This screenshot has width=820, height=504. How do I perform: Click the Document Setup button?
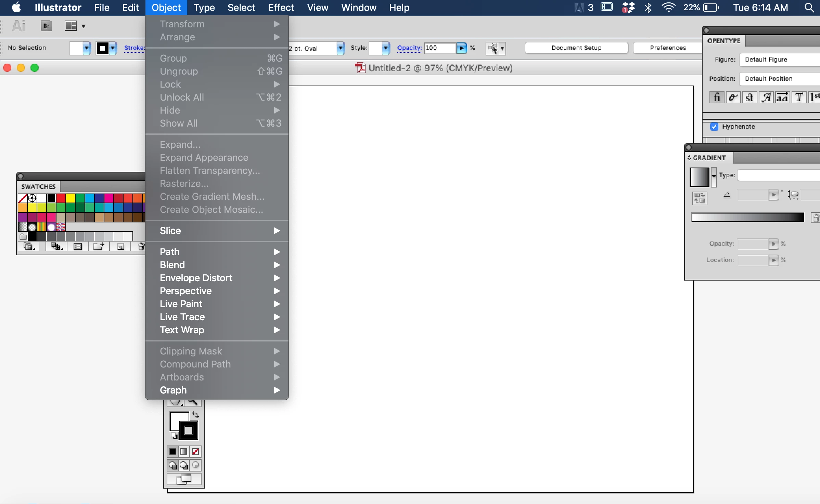point(576,48)
